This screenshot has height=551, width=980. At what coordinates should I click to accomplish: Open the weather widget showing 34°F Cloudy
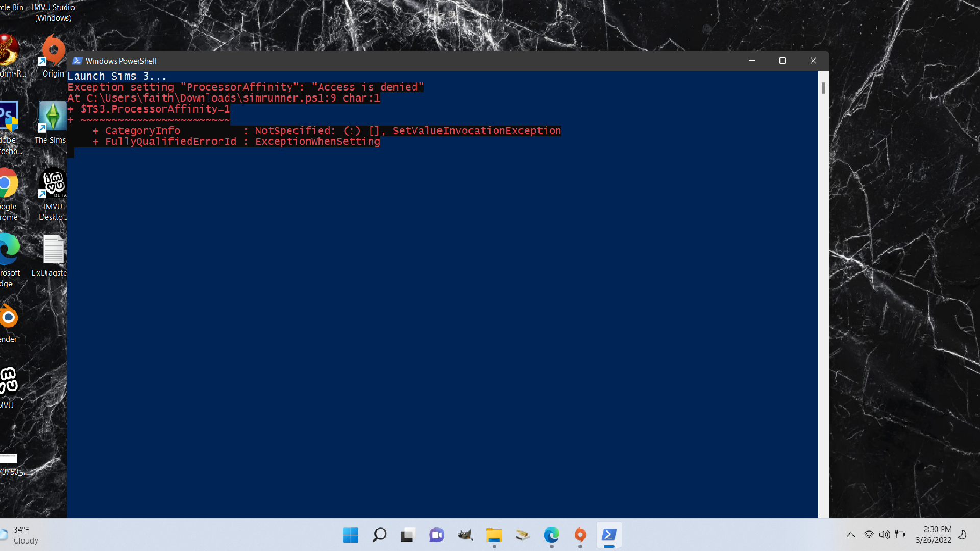pos(20,535)
